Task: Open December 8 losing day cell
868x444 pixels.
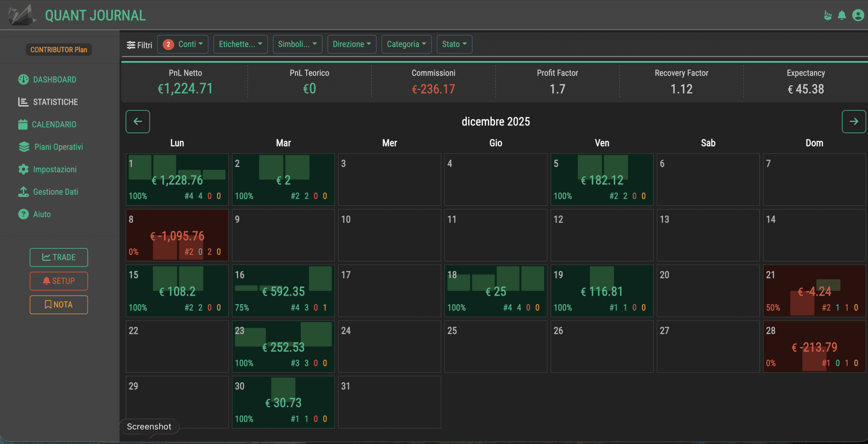Action: (177, 235)
